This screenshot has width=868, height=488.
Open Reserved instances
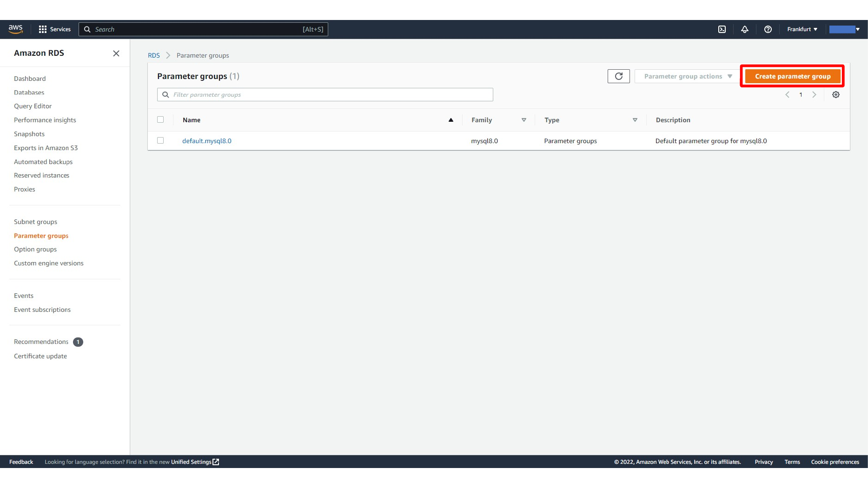41,175
